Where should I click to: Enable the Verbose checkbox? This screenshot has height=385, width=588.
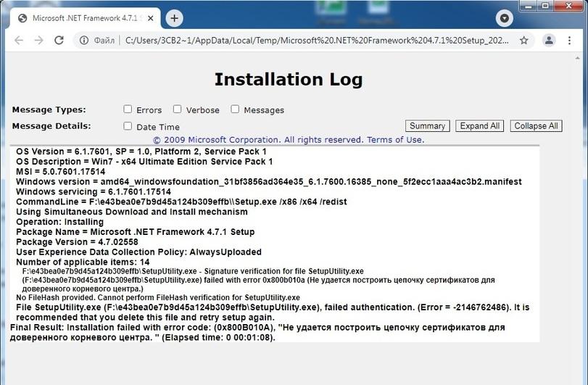click(x=177, y=109)
